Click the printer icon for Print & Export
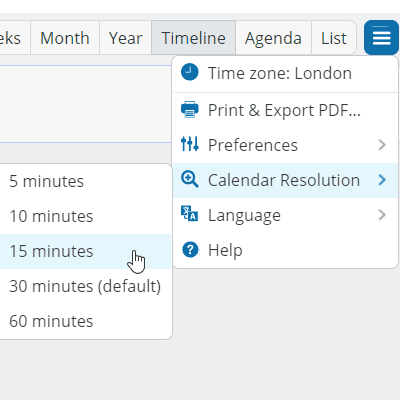Screen dimensions: 400x400 tap(190, 109)
